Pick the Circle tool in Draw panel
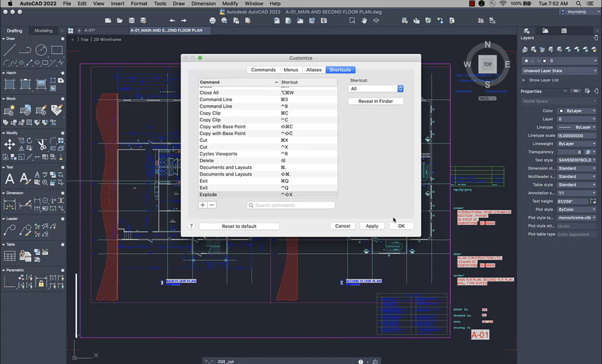 41,50
